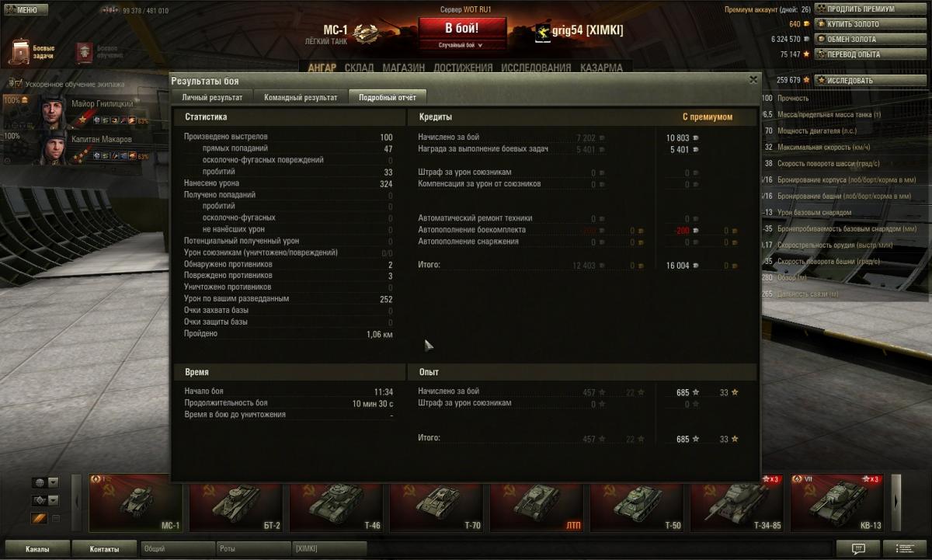Click the ПРОДЛИТЬ ПРЕМИУМ button
This screenshot has width=932, height=560.
(x=870, y=9)
